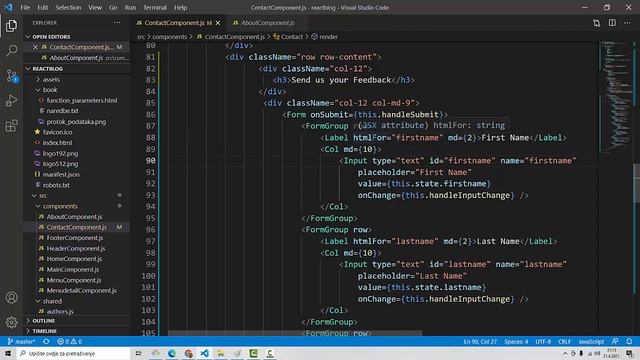
Task: Open Run and Debug view
Action: coord(11,100)
